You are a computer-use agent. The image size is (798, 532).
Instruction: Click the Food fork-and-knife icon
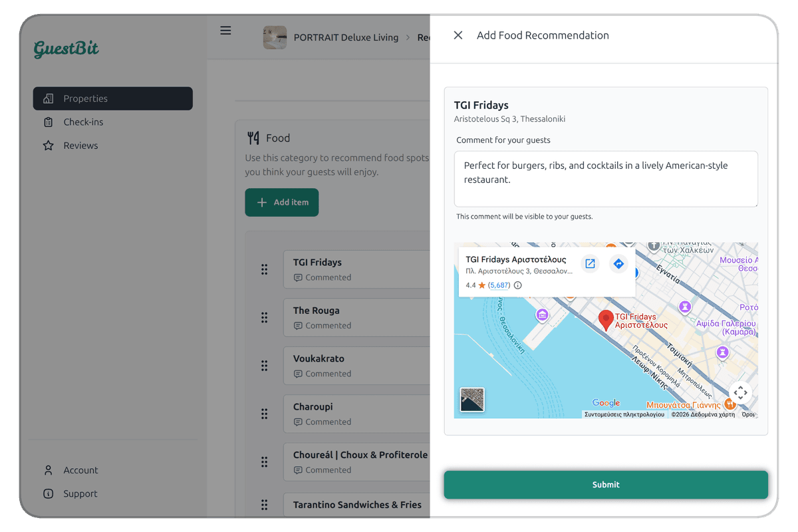(x=253, y=138)
